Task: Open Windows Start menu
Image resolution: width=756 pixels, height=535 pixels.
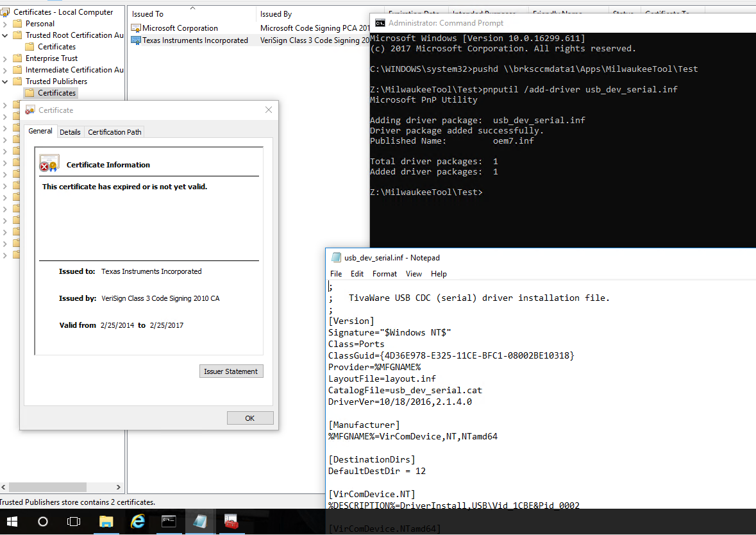Action: coord(12,522)
